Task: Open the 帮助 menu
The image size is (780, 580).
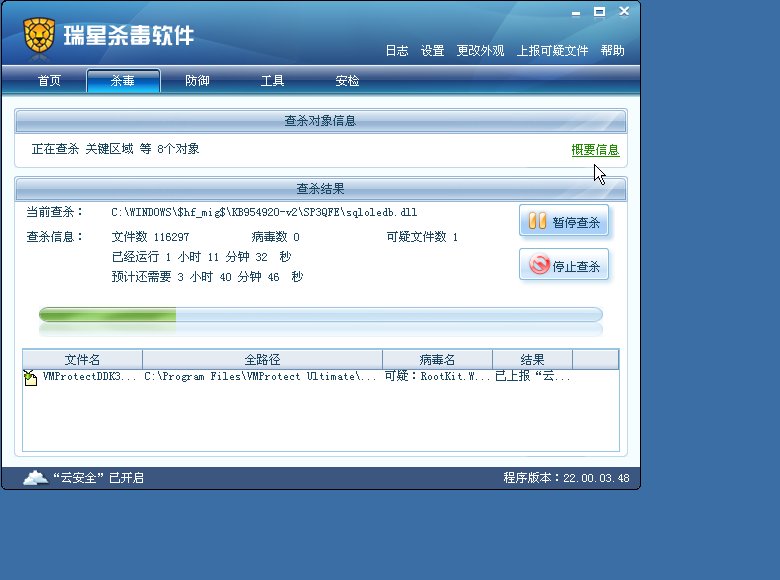Action: (x=612, y=51)
